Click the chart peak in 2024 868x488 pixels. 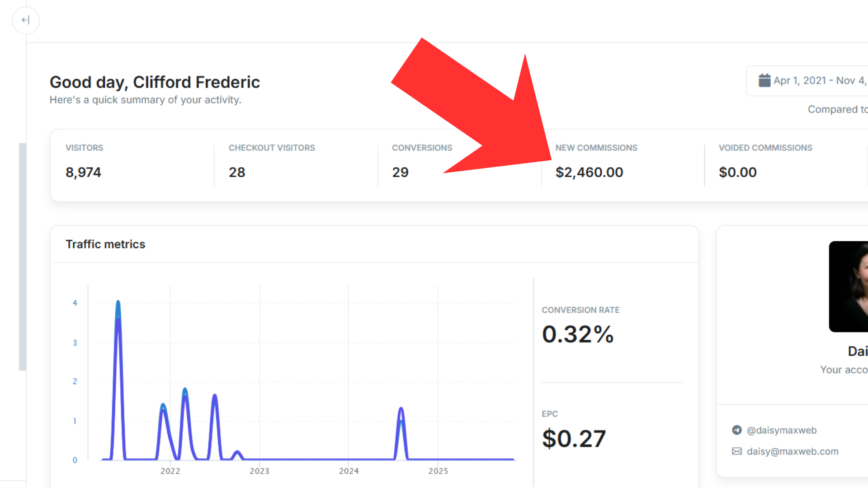pos(401,409)
